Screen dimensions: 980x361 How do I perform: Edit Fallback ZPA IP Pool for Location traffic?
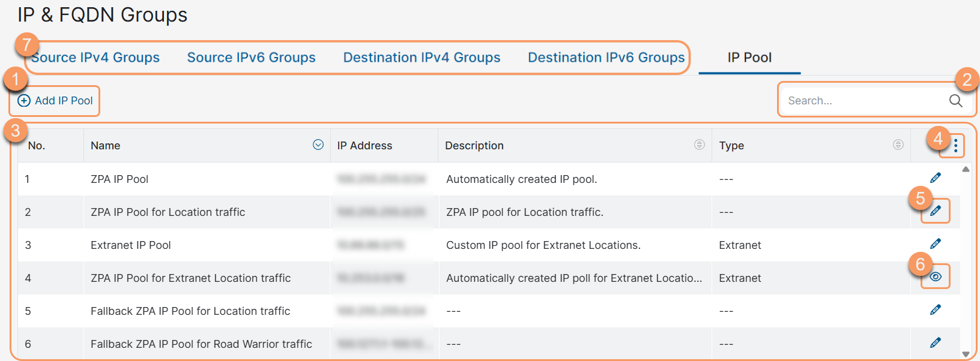(x=935, y=310)
